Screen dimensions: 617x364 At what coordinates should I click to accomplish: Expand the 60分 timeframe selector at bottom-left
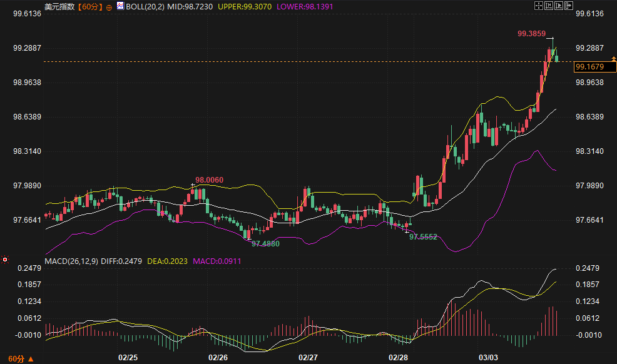(x=16, y=359)
